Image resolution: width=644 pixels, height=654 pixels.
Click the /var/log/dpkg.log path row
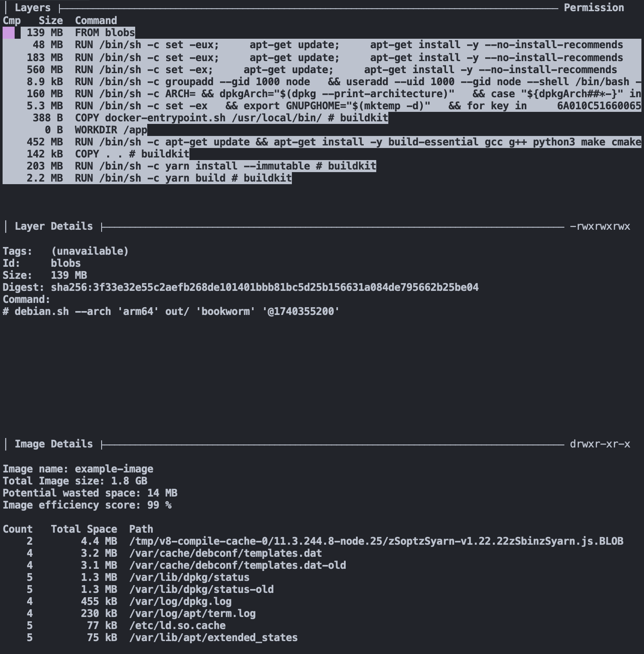click(180, 602)
